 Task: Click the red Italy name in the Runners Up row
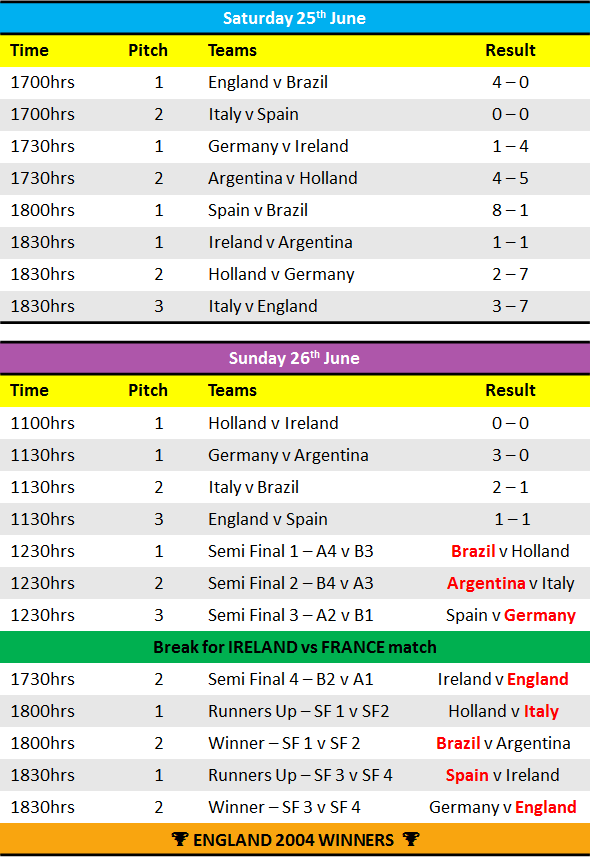(541, 712)
